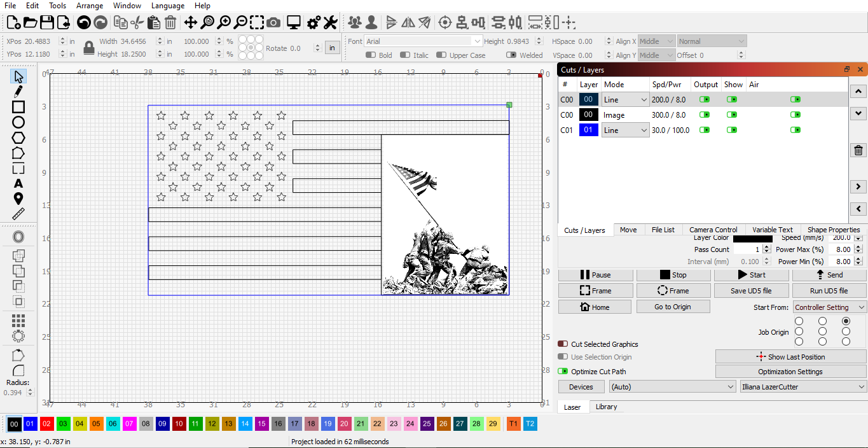Open the camera capture icon

click(273, 23)
